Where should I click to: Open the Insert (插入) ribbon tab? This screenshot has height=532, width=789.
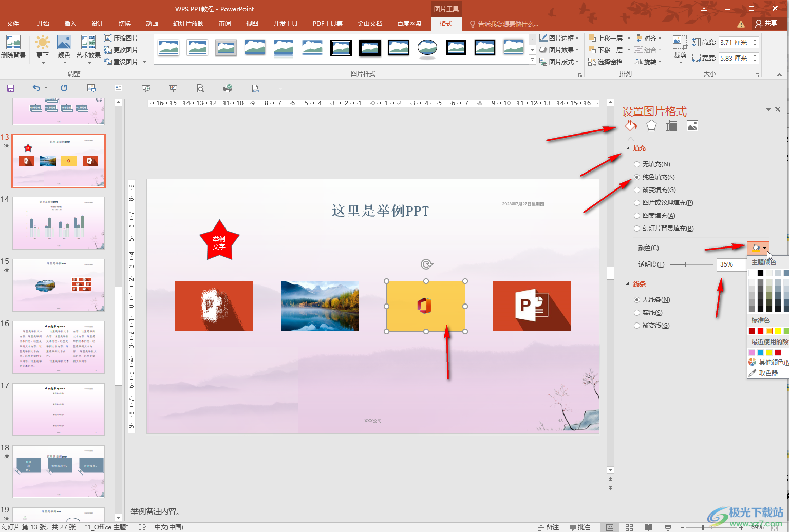tap(70, 24)
